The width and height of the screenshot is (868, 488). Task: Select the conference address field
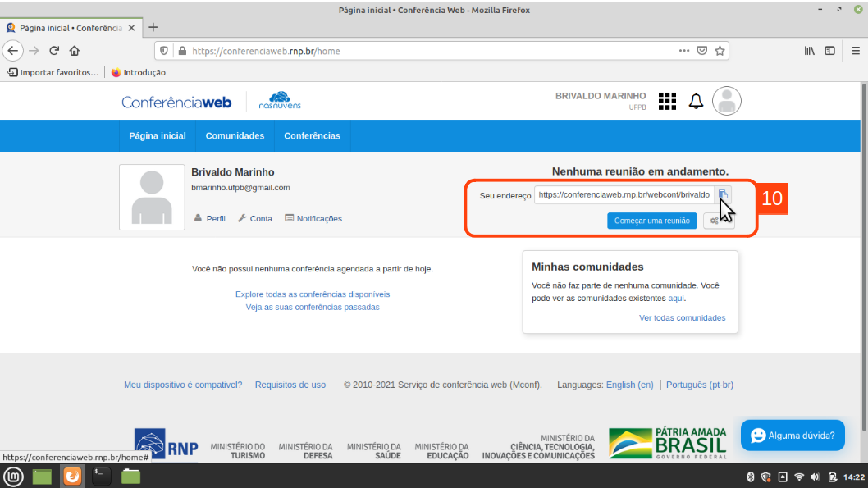(624, 195)
